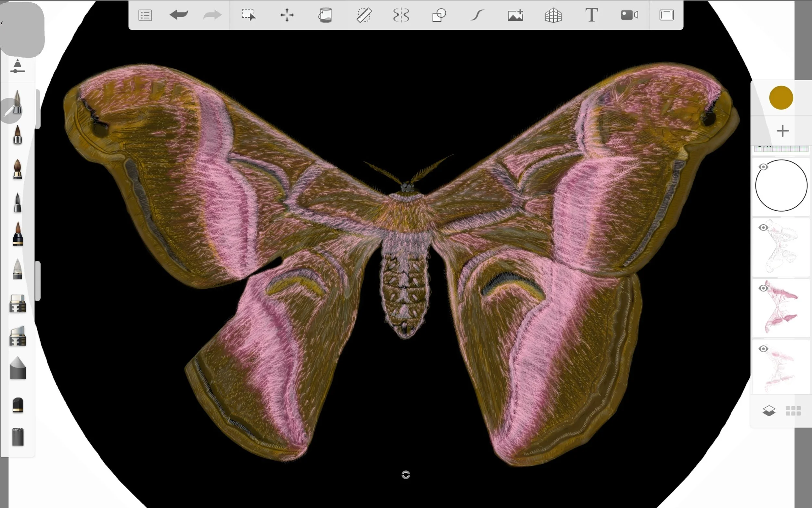Open the Ruler guides tool

(x=363, y=16)
